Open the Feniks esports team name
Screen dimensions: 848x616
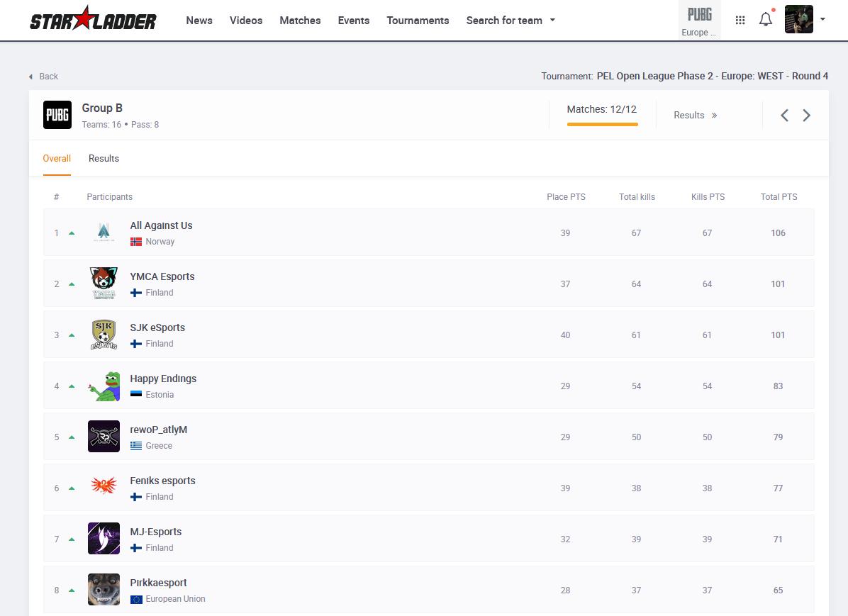coord(163,480)
